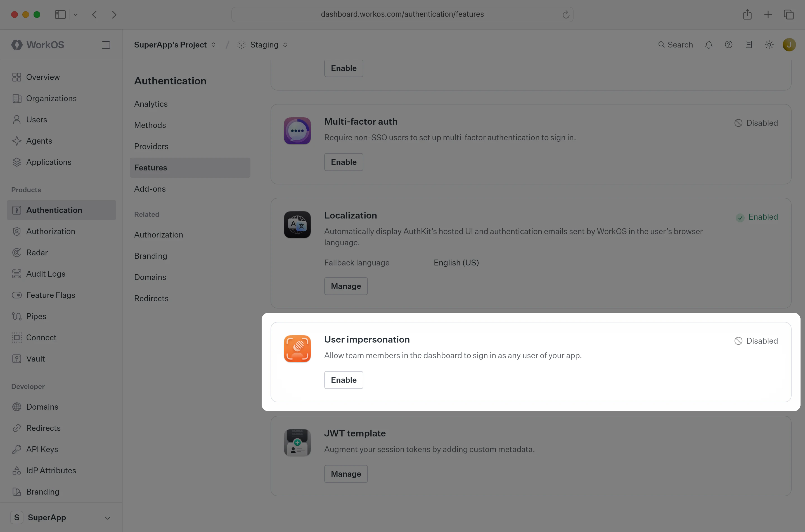Reload the page with the refresh icon
This screenshot has width=805, height=532.
[566, 15]
